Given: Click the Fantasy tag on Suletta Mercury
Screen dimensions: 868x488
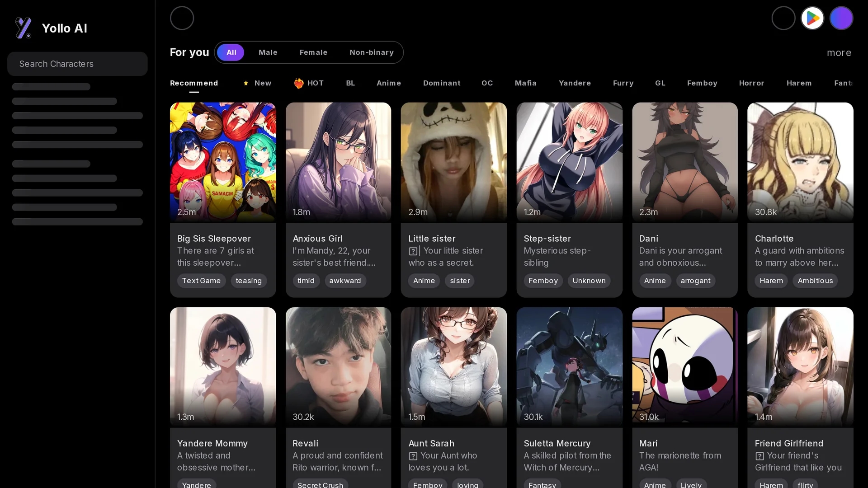Looking at the screenshot, I should (542, 484).
